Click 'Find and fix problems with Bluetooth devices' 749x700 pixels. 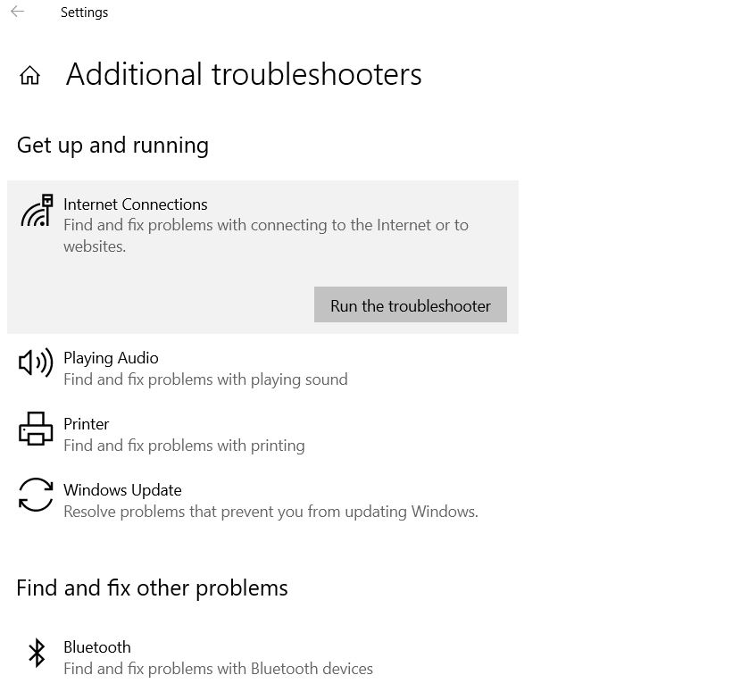click(219, 669)
